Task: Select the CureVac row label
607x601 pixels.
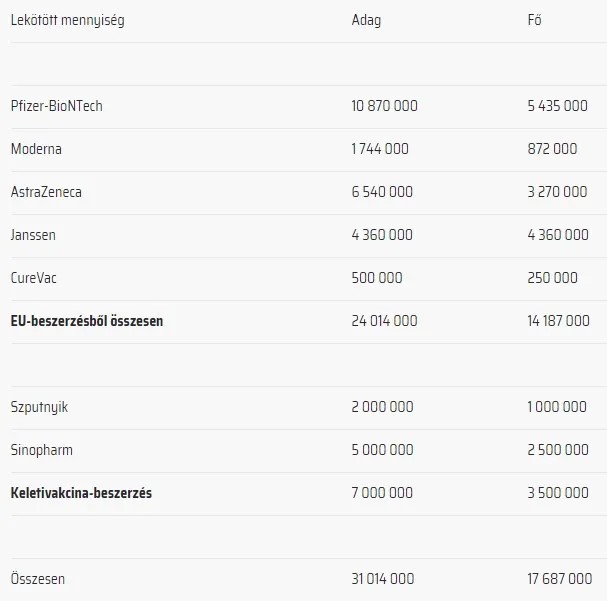Action: point(34,278)
